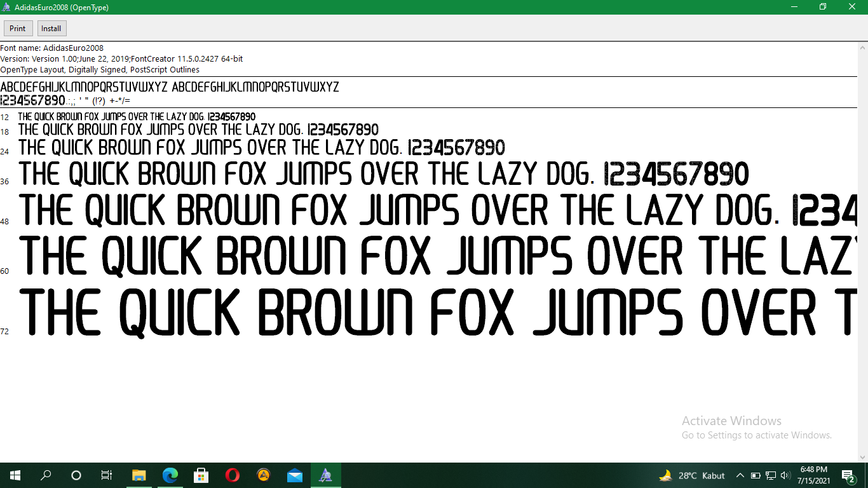Click the 'Font name: AdidasEuro2008' text

click(51, 48)
